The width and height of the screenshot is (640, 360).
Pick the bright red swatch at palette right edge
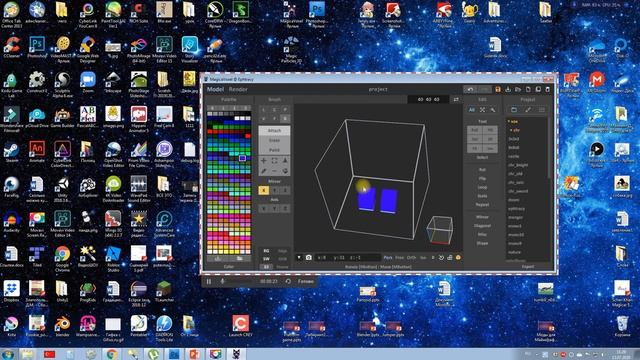[x=247, y=136]
